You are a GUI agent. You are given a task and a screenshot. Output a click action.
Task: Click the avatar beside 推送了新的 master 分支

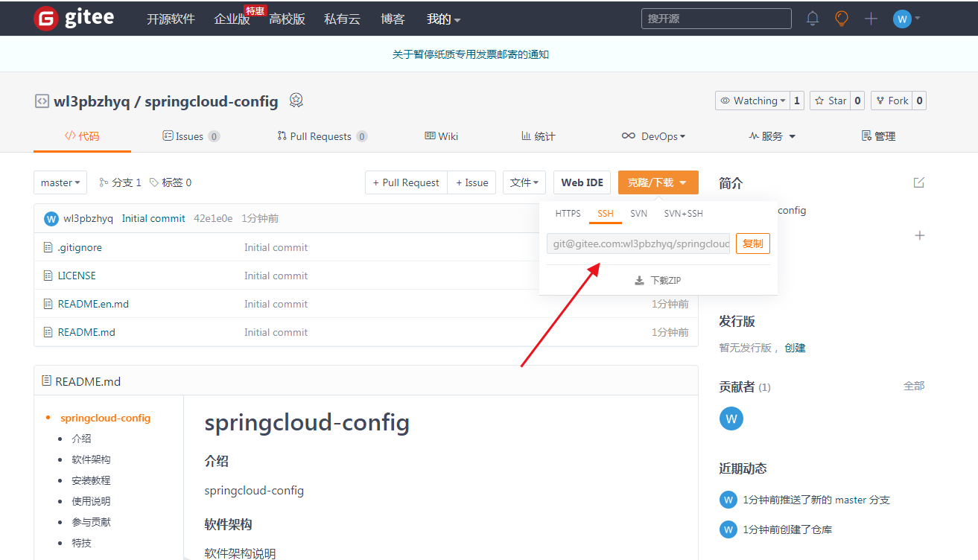(x=728, y=500)
